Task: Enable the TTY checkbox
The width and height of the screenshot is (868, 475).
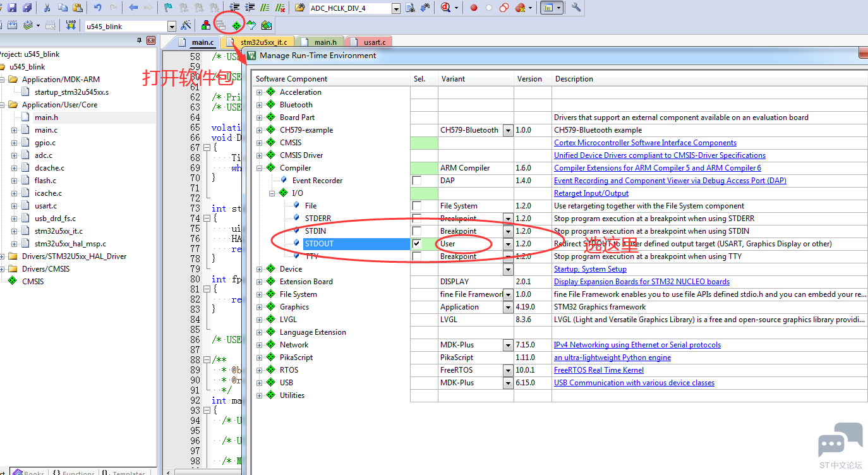Action: coord(416,256)
